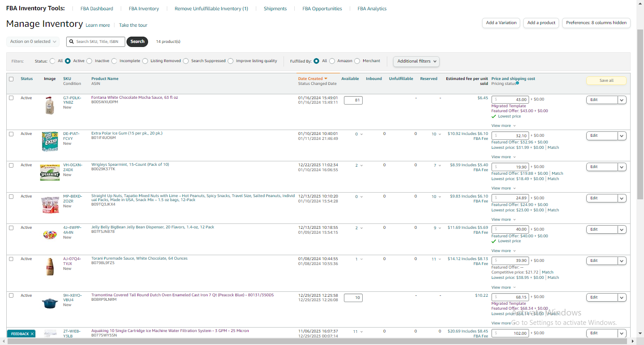This screenshot has width=644, height=345.
Task: Click the magnifier icon in the search box
Action: point(71,42)
